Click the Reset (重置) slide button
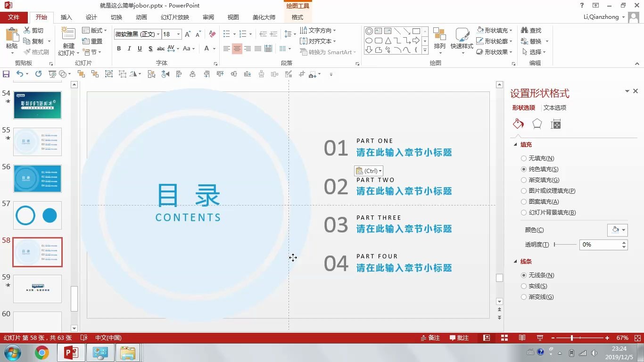 92,41
